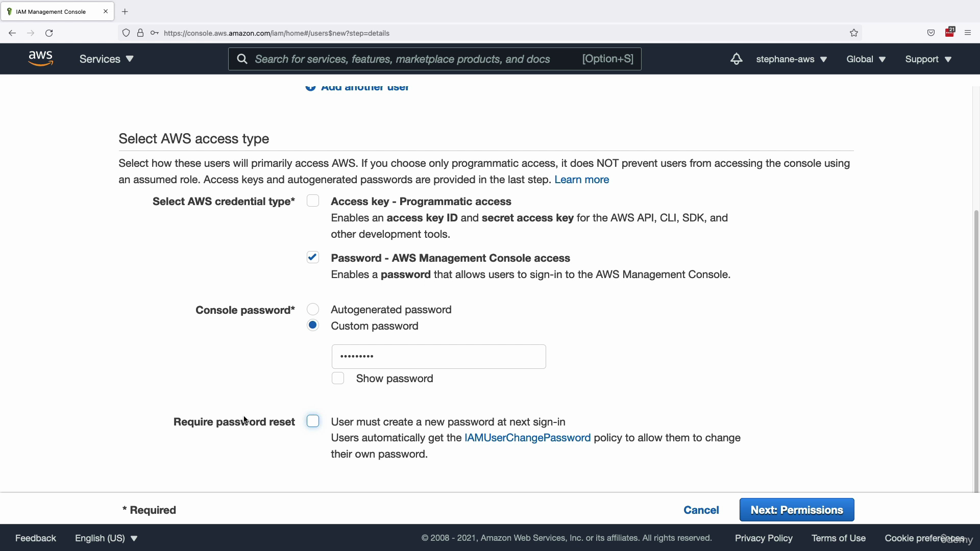This screenshot has height=551, width=980.
Task: Click the saved password key icon
Action: 155,33
